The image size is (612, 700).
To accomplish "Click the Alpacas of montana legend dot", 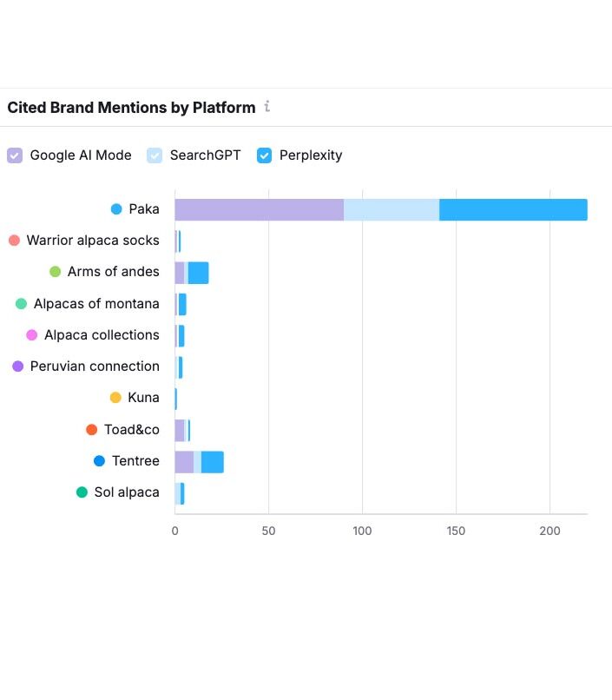I will 22,304.
